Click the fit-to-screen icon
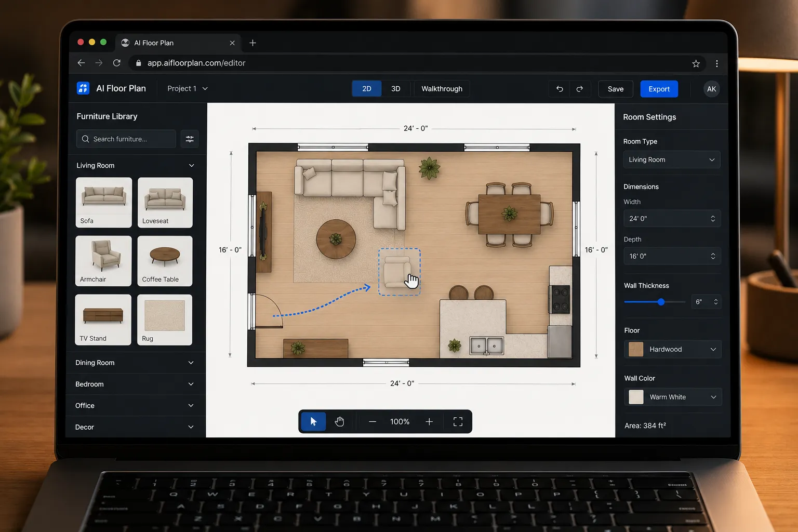798x532 pixels. point(458,422)
